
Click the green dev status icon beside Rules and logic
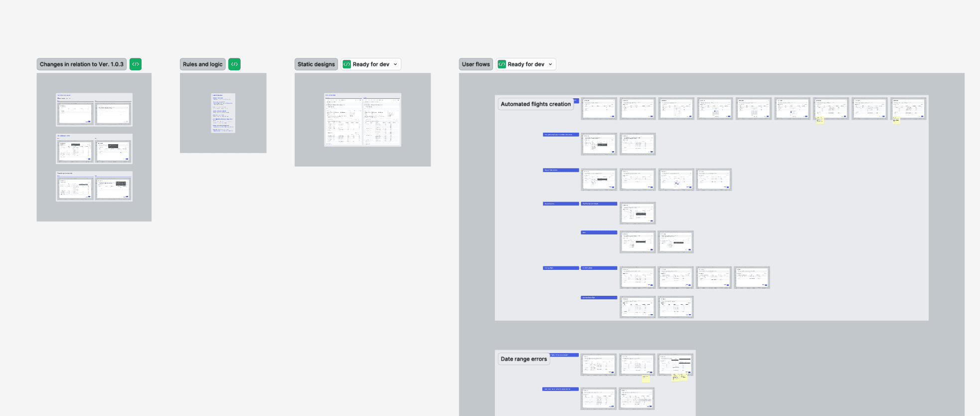point(234,64)
